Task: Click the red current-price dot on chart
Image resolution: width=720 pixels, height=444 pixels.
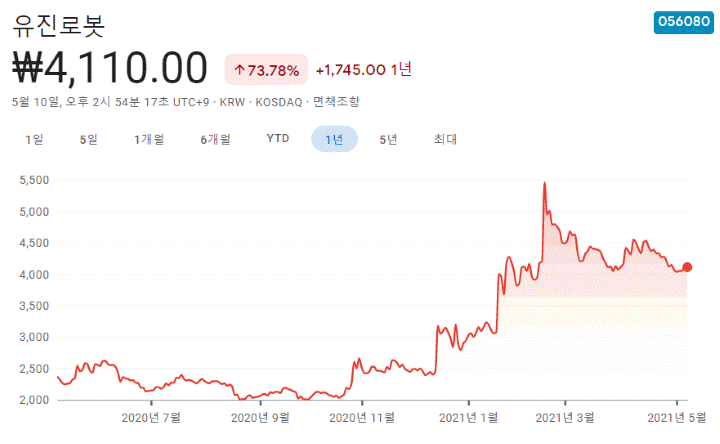Action: coord(687,267)
